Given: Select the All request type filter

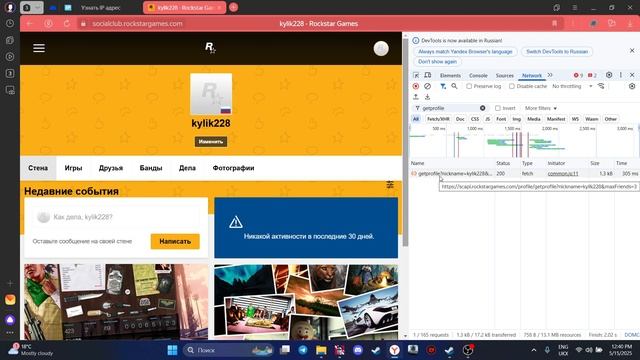Looking at the screenshot, I should (416, 119).
